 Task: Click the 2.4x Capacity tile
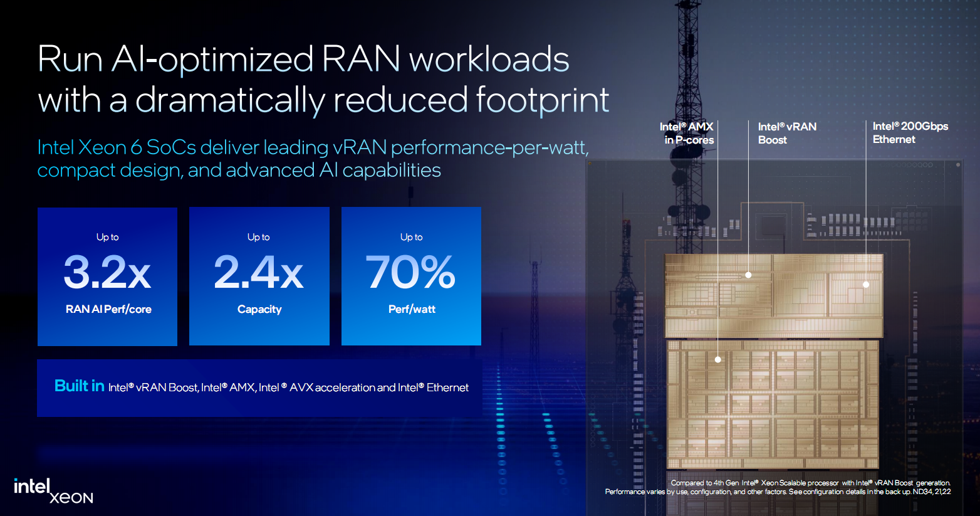259,276
